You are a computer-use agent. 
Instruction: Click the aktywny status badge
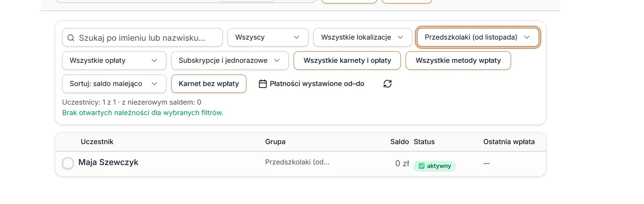point(435,166)
